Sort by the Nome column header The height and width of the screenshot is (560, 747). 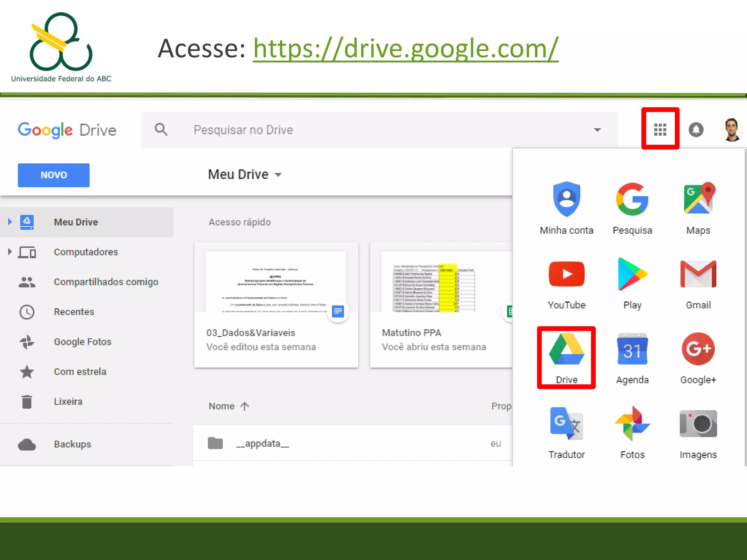pos(221,406)
